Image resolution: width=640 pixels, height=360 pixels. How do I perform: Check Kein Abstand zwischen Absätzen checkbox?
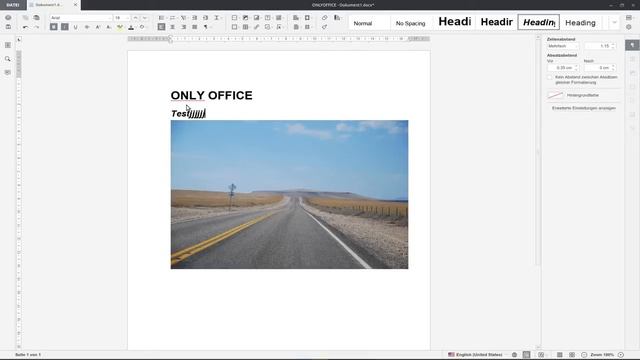550,77
